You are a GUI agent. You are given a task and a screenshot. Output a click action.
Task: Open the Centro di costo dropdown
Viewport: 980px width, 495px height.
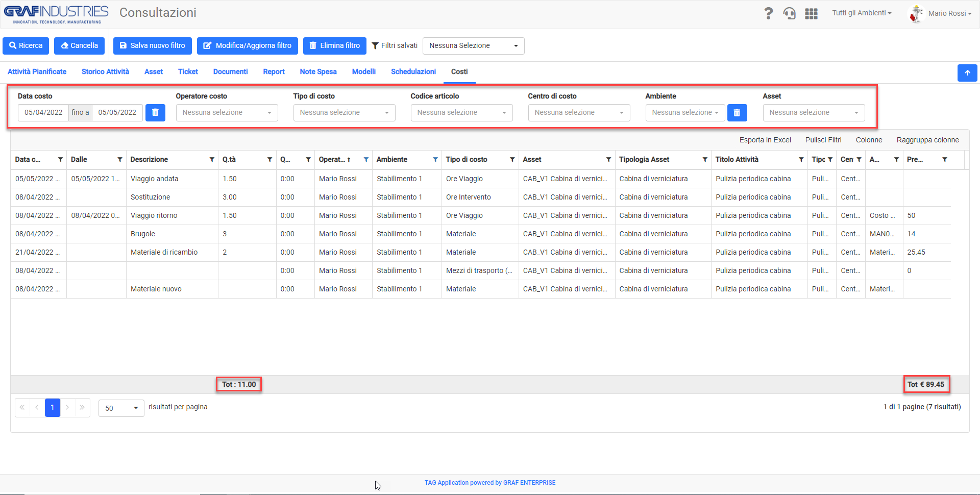(579, 113)
